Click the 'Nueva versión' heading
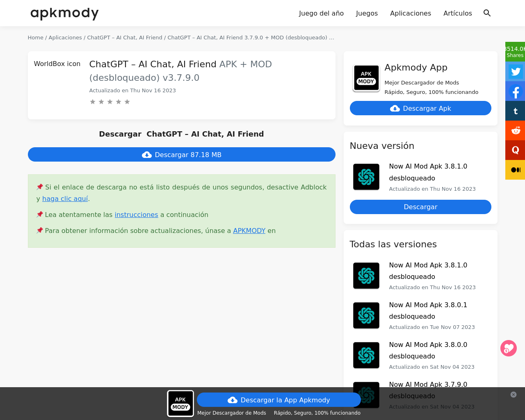This screenshot has width=525, height=420. pos(382,146)
